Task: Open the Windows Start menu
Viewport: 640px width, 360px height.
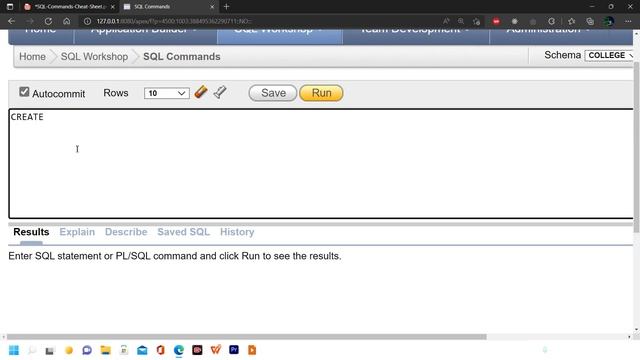Action: tap(14, 350)
